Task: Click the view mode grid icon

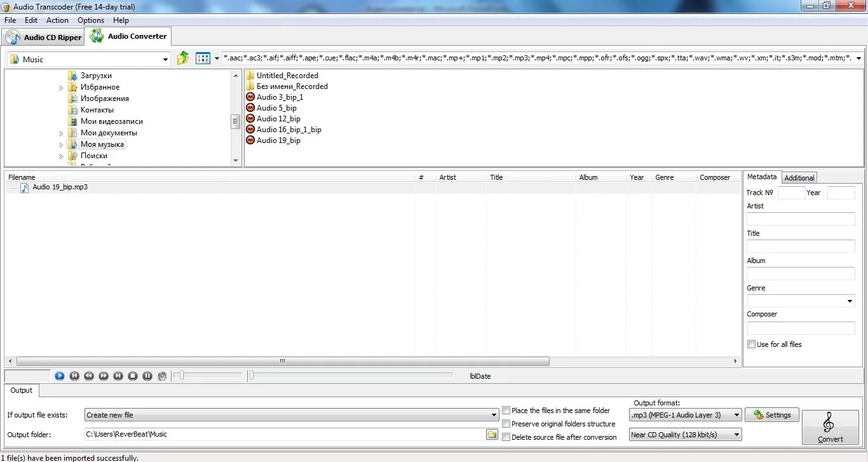Action: tap(203, 58)
